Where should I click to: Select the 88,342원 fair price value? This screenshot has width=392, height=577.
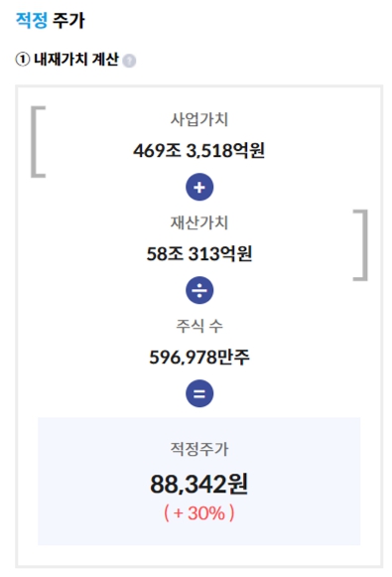click(x=198, y=484)
